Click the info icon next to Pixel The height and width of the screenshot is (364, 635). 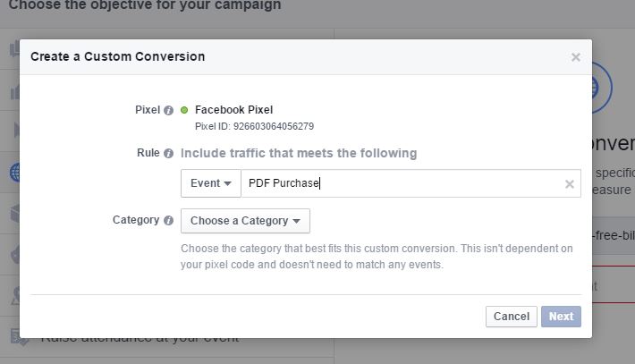[168, 110]
